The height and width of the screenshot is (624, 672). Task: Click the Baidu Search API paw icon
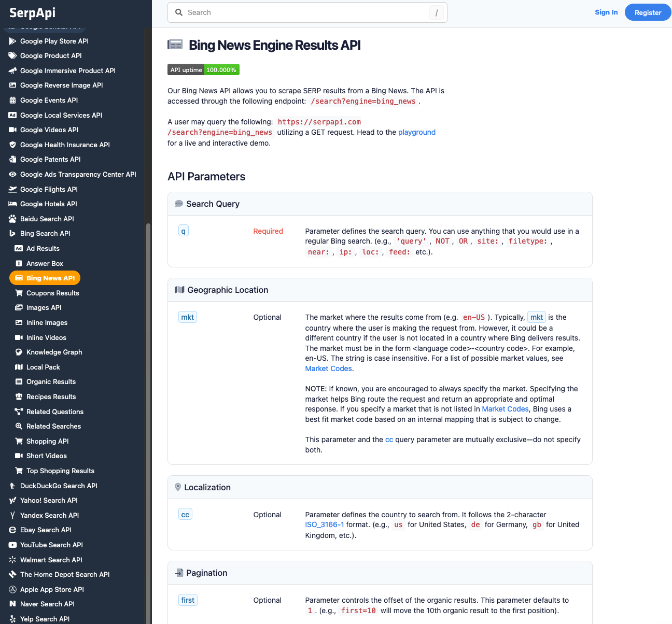coord(12,219)
